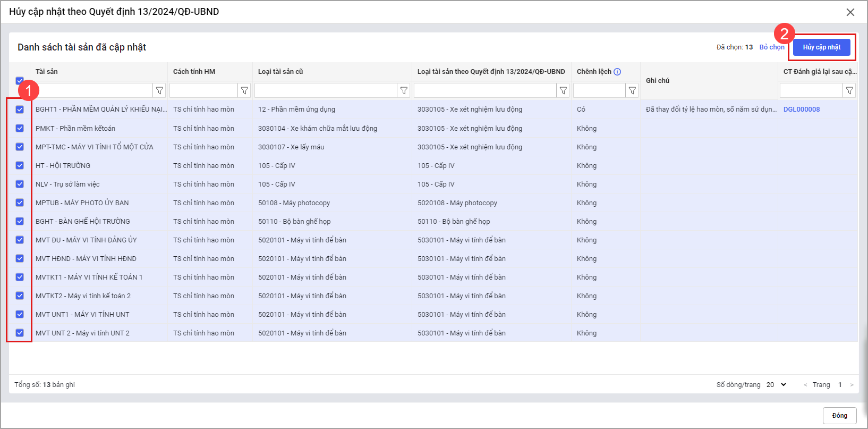Screen dimensions: 868x429
Task: Deselect the HT - HỘI TRƯỜNG row checkbox
Action: click(x=20, y=165)
